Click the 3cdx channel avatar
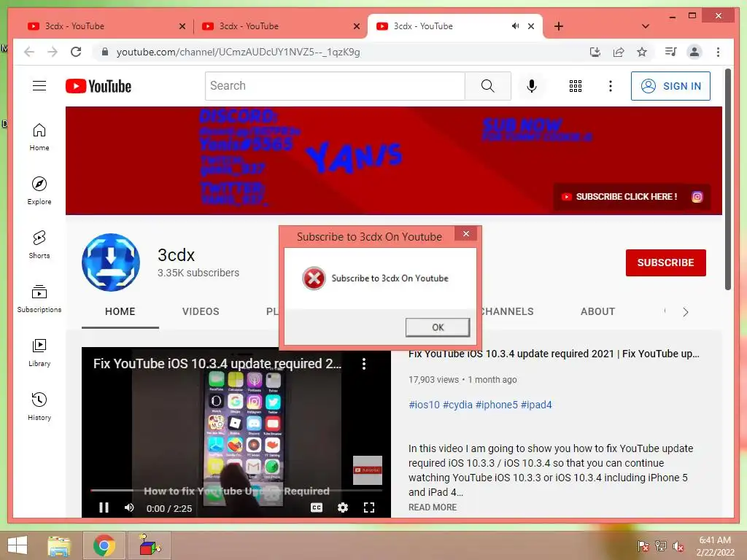Viewport: 747px width, 560px height. click(111, 262)
